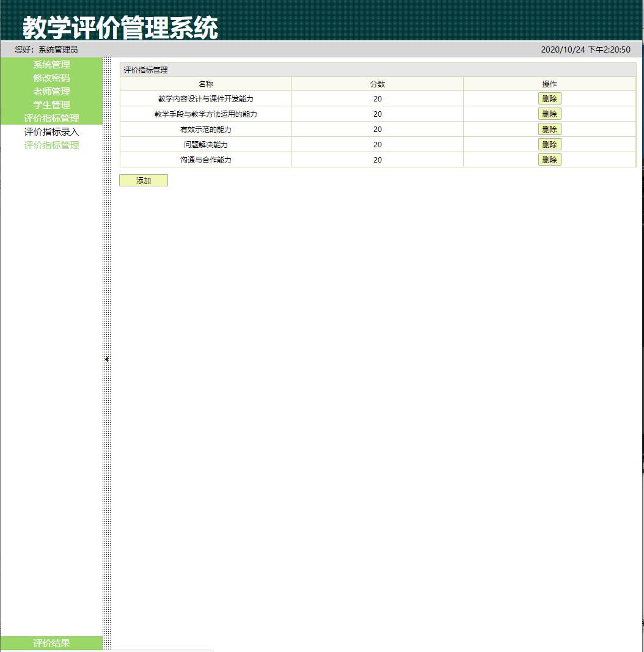Click the 添加 button to add an indicator
Image resolution: width=644 pixels, height=652 pixels.
143,180
